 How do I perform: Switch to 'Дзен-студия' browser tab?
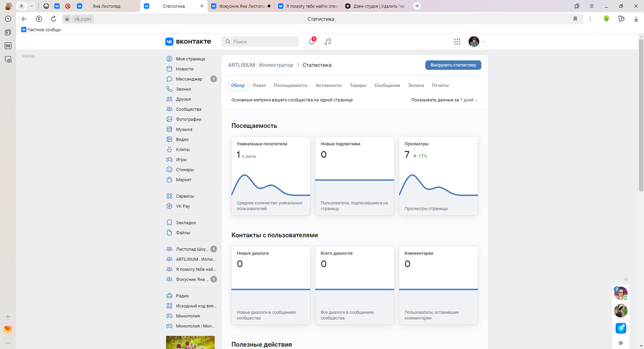click(x=376, y=6)
